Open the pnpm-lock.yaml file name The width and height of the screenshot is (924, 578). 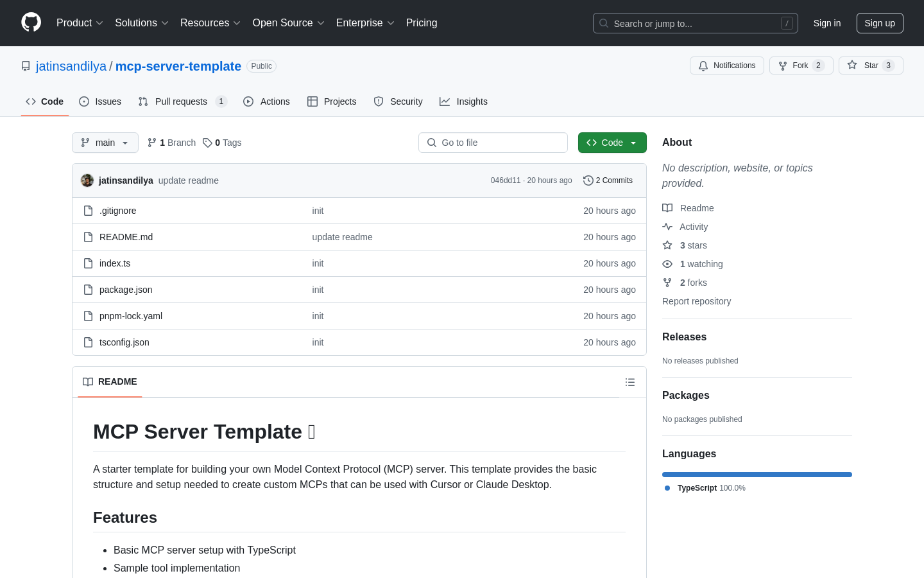click(131, 316)
